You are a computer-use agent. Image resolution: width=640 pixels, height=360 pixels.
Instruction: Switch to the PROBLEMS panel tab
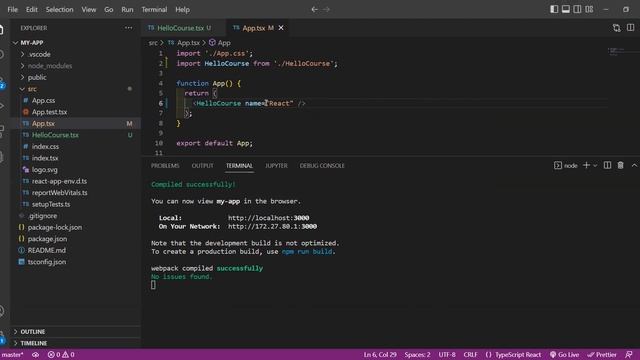coord(165,166)
